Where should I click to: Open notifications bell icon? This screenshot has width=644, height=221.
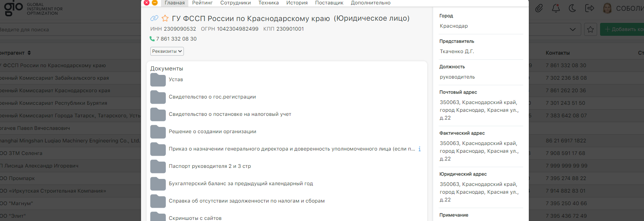556,8
